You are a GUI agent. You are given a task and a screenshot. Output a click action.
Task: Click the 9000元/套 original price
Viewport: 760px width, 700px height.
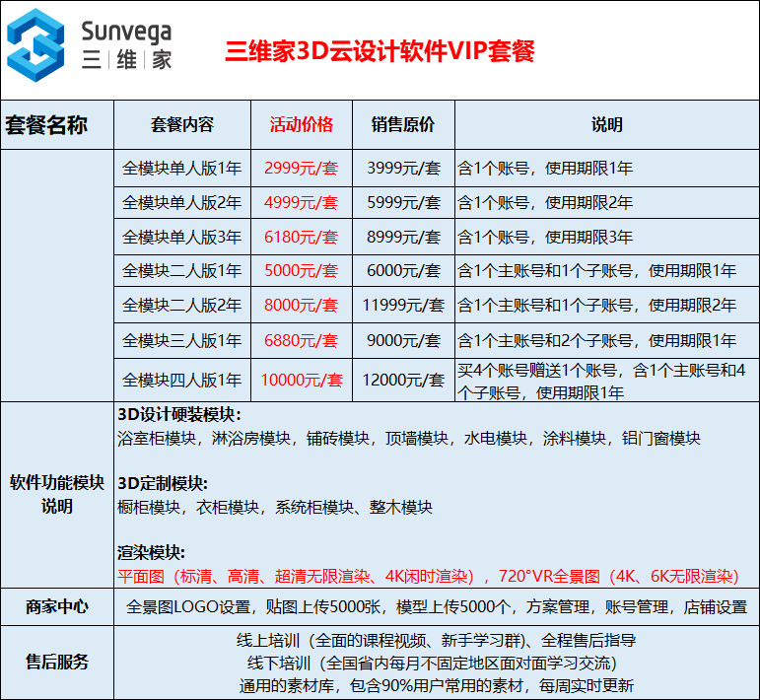pyautogui.click(x=403, y=341)
